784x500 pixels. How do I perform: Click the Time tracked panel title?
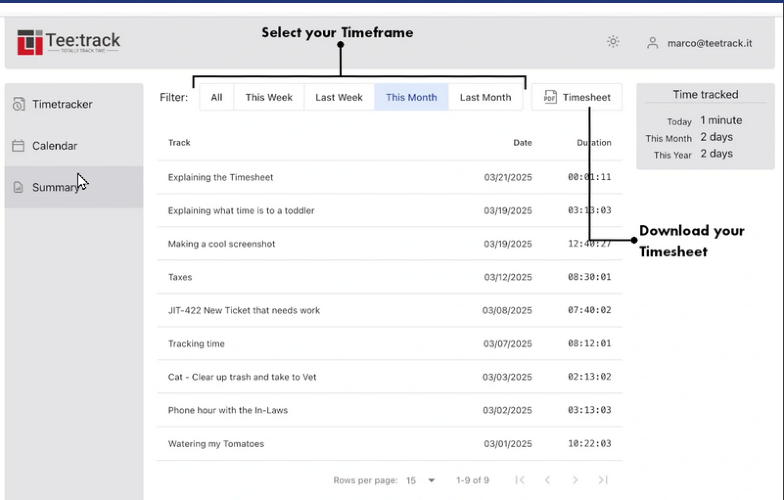tap(705, 94)
